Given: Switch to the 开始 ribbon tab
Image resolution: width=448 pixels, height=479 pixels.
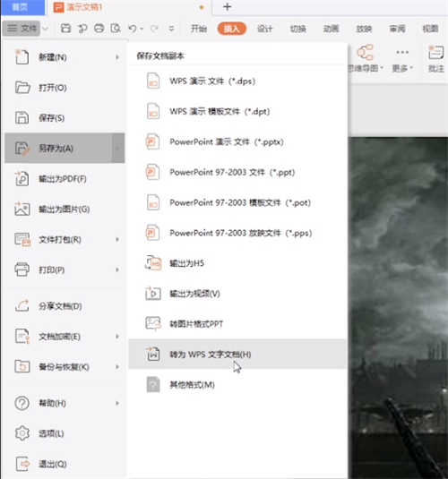Looking at the screenshot, I should [199, 29].
